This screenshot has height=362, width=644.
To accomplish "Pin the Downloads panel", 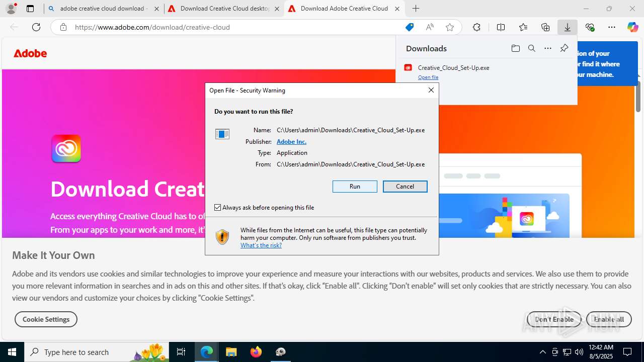I will tap(564, 48).
